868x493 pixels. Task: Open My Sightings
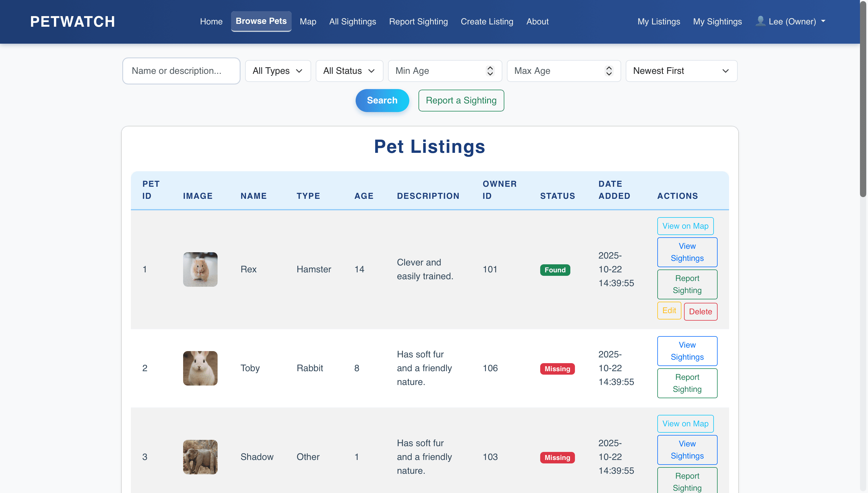coord(717,21)
